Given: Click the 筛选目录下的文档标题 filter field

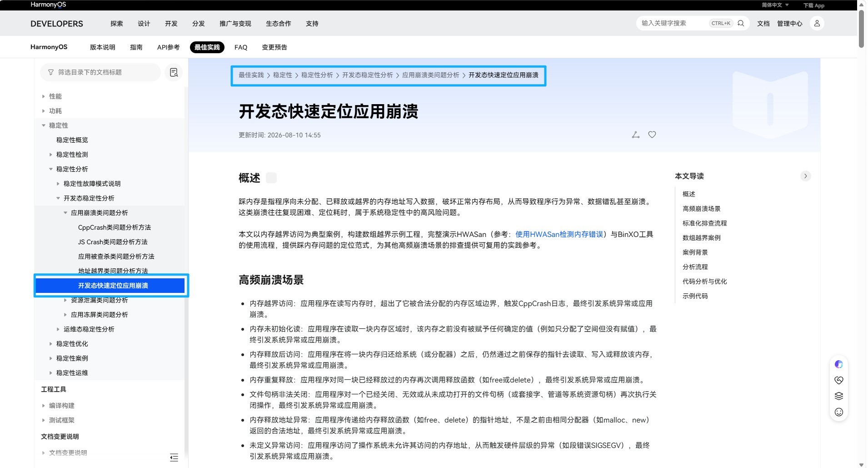Looking at the screenshot, I should tap(100, 72).
